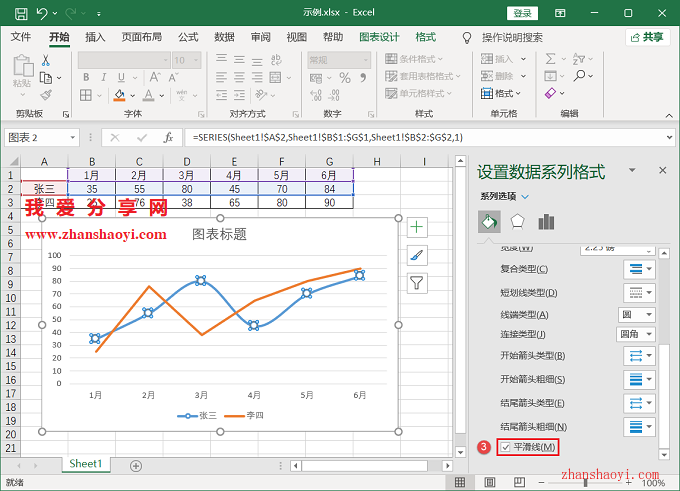Click the Fill Color paint bucket icon
The height and width of the screenshot is (491, 680).
119,95
